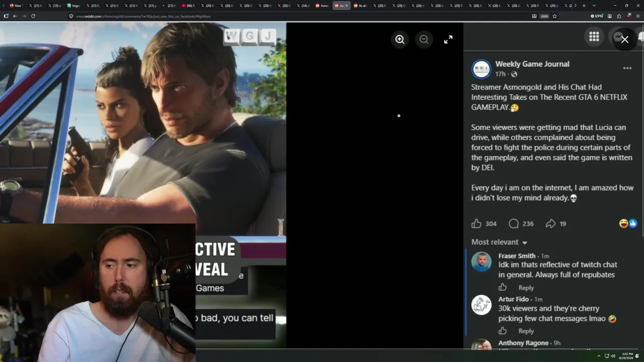Click the system clock in the taskbar

(x=627, y=356)
